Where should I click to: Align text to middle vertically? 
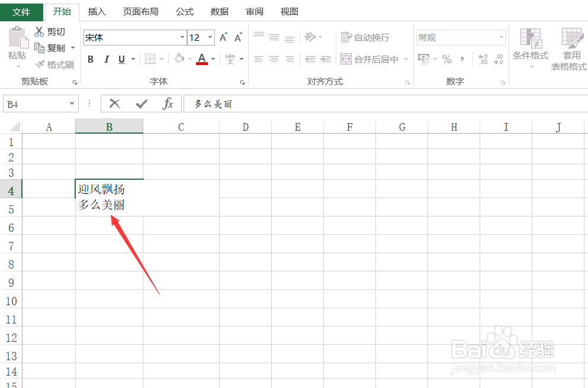click(274, 37)
